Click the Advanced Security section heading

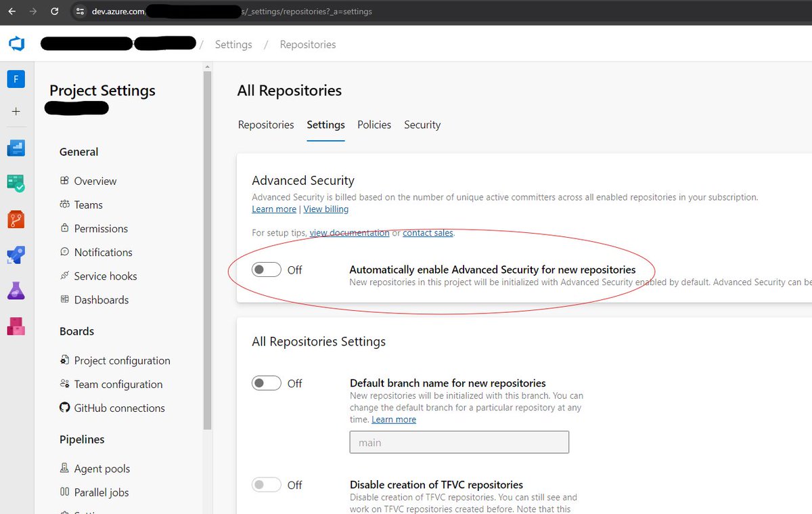[303, 180]
